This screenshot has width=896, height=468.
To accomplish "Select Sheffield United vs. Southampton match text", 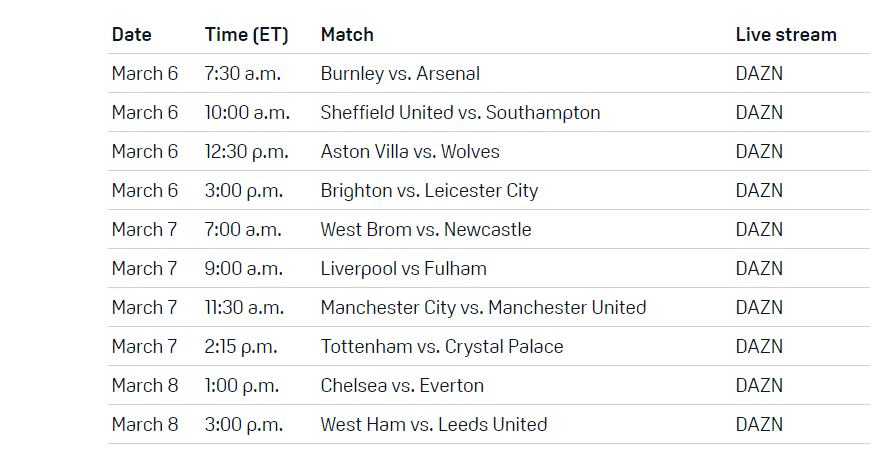I will 460,112.
